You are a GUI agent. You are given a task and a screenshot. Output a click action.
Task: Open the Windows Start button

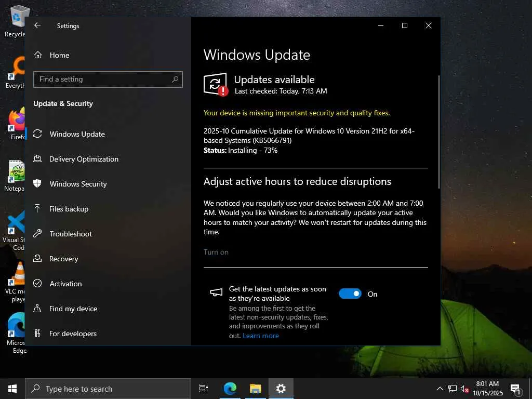point(12,389)
